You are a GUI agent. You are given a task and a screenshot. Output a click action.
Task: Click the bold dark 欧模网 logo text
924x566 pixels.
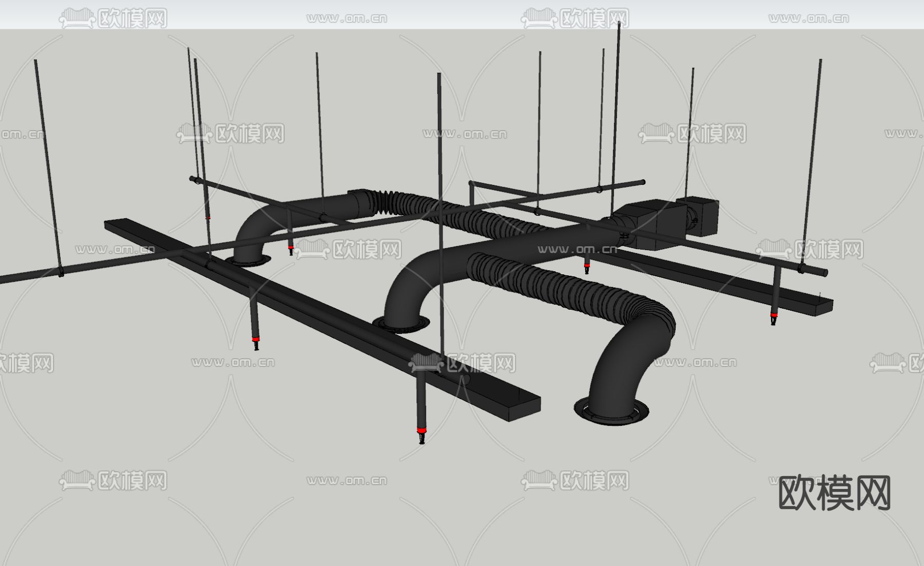point(834,493)
